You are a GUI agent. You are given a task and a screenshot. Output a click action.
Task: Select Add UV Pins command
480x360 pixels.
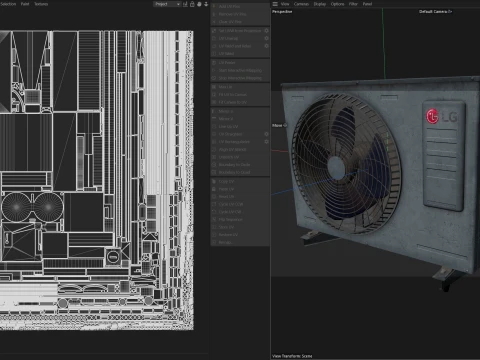pyautogui.click(x=240, y=6)
